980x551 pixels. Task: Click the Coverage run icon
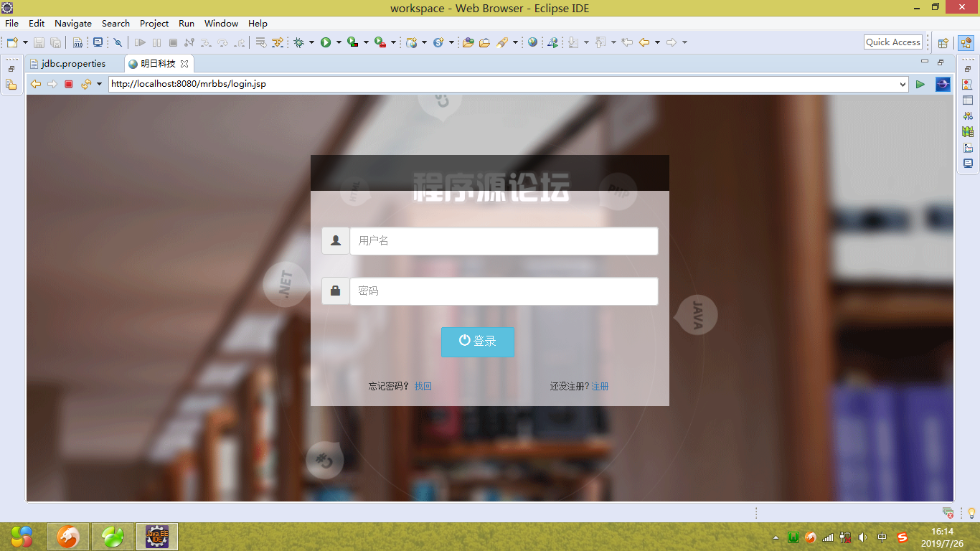point(352,42)
